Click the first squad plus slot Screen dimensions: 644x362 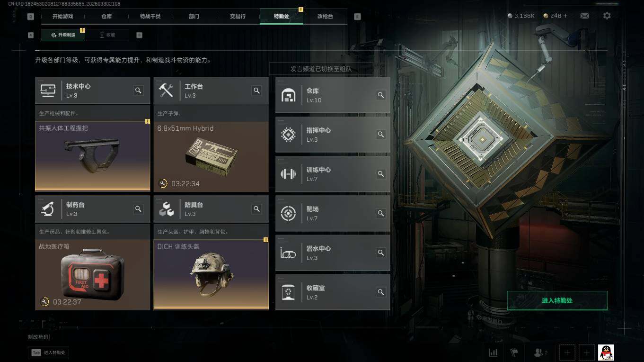(x=567, y=353)
